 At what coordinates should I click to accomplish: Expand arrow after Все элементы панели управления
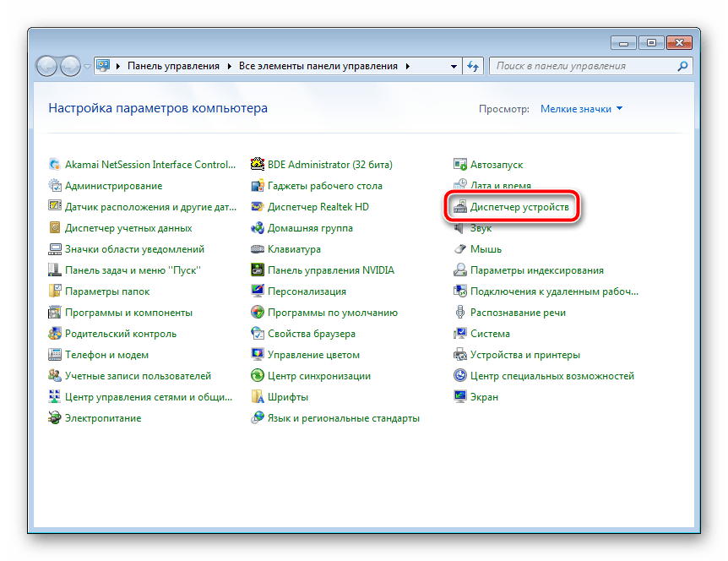[x=408, y=66]
